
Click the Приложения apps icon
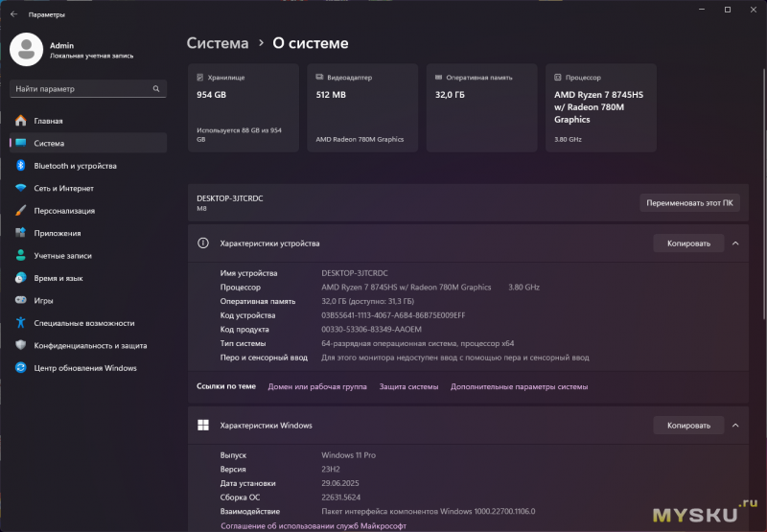click(x=20, y=233)
